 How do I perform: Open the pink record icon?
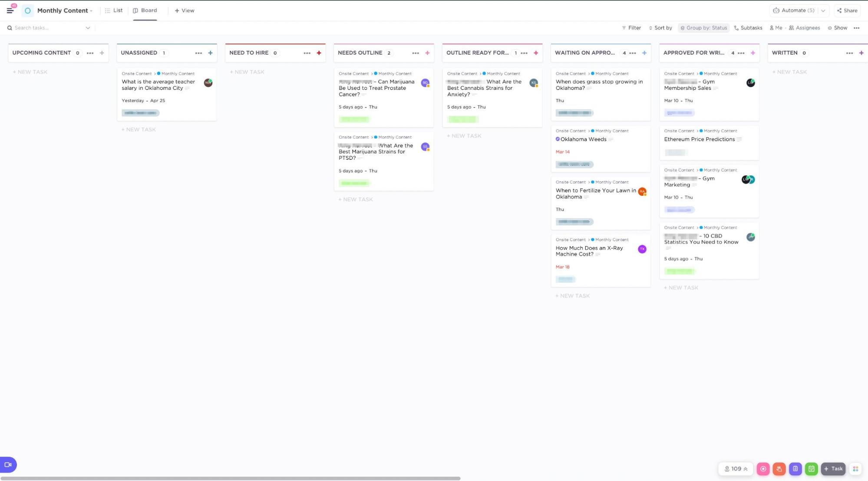point(763,469)
